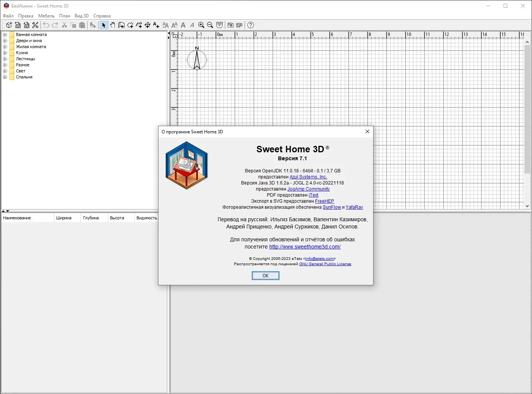The height and width of the screenshot is (394, 532).
Task: Click the Create video camcorder icon
Action: 239,25
